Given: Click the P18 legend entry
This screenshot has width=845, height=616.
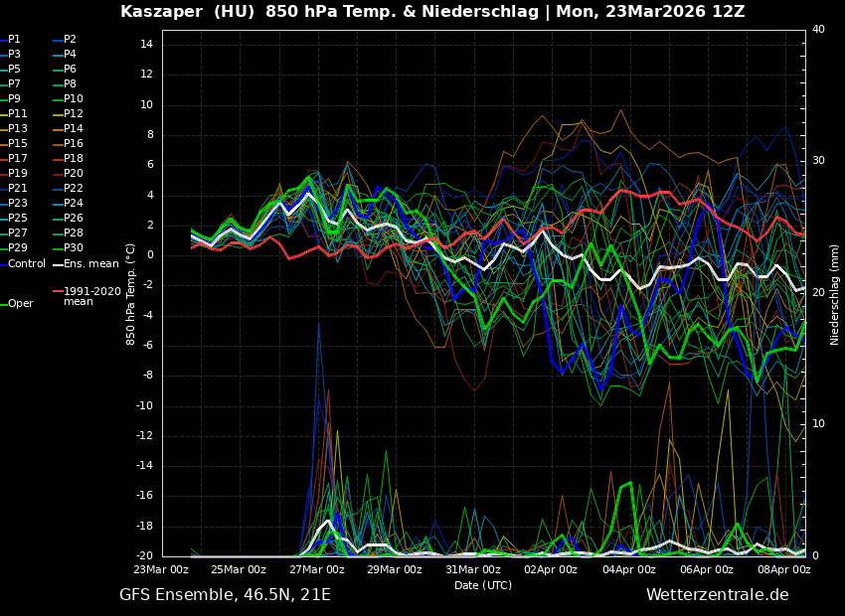Looking at the screenshot, I should pyautogui.click(x=74, y=159).
